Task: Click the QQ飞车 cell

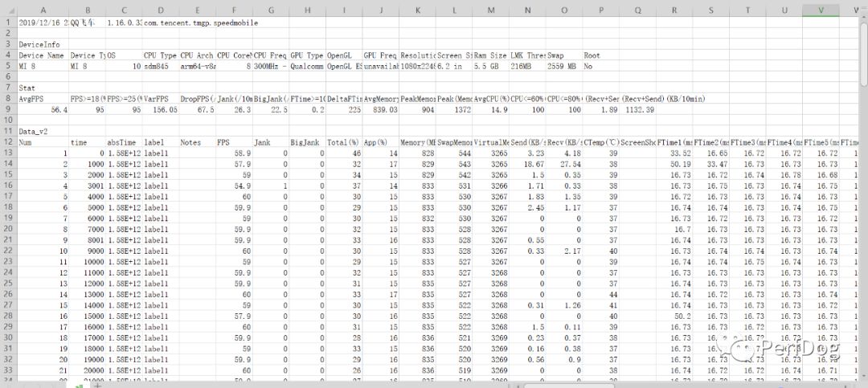Action: click(88, 22)
